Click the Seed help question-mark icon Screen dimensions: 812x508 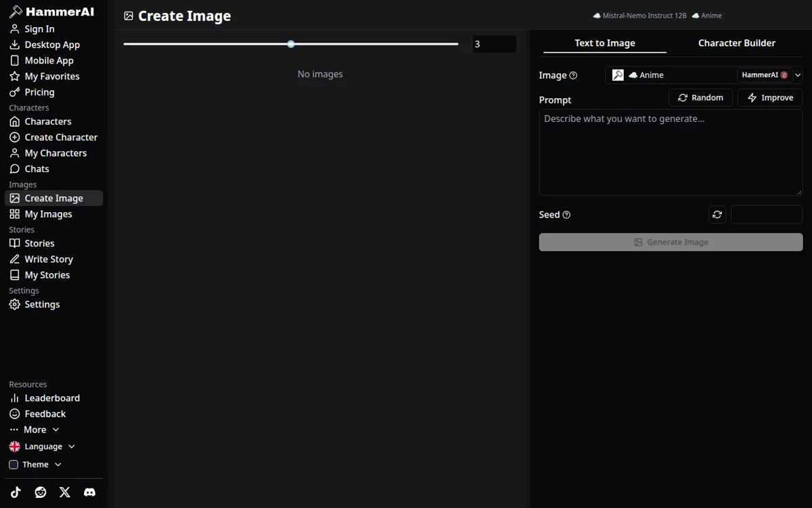[566, 215]
